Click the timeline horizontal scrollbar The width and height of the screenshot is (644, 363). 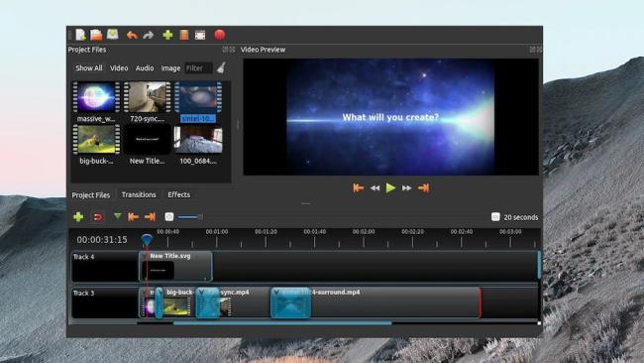[x=282, y=323]
